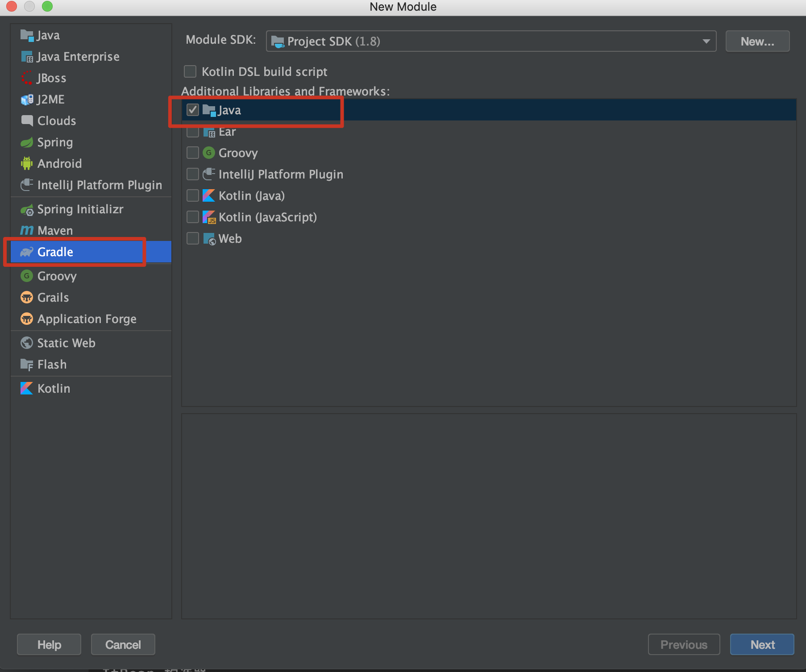The height and width of the screenshot is (672, 806).
Task: Click the Kotlin (JavaScript) label text
Action: pos(268,217)
